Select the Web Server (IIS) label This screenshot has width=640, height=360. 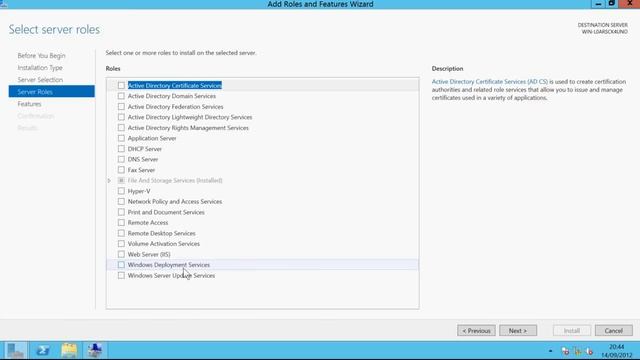(149, 254)
